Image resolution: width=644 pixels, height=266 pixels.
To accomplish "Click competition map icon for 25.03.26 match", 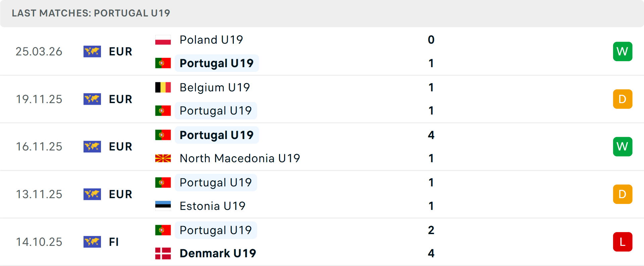I will [92, 51].
